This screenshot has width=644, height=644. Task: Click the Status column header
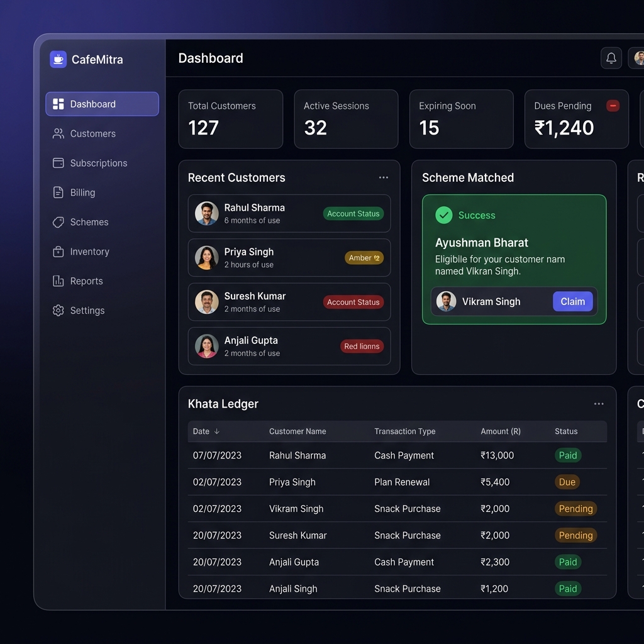(566, 431)
